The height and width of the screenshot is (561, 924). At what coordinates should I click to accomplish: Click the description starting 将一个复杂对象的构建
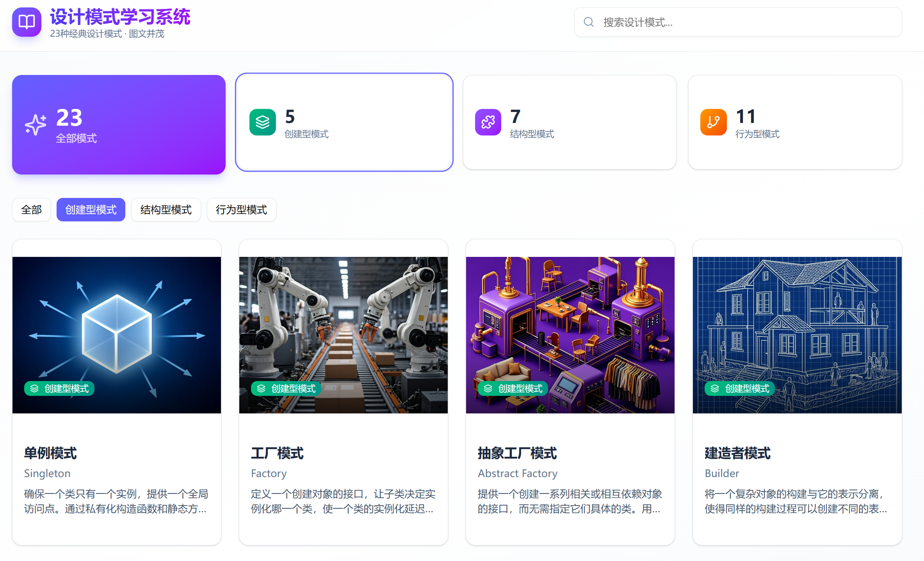point(796,501)
